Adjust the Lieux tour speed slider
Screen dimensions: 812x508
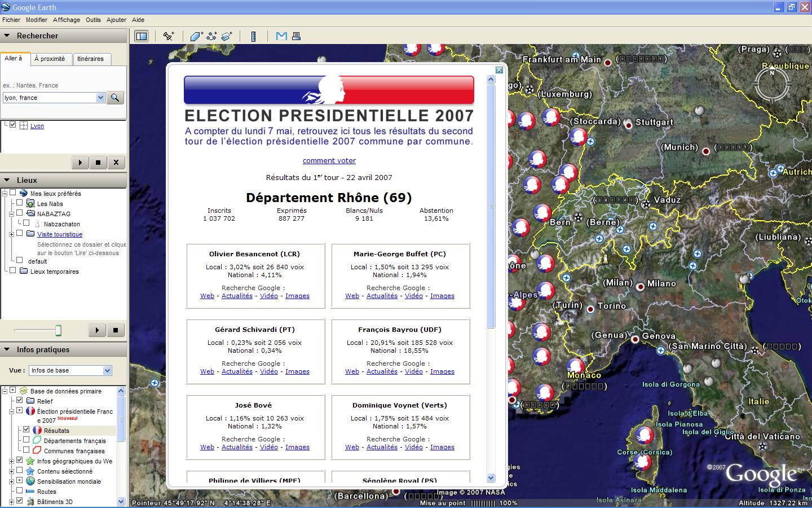click(58, 330)
